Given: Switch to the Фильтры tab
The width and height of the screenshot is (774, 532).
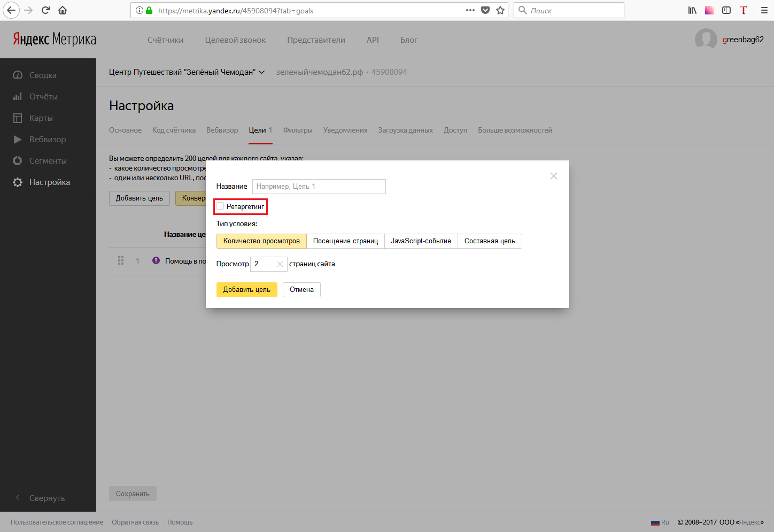Looking at the screenshot, I should [x=298, y=130].
